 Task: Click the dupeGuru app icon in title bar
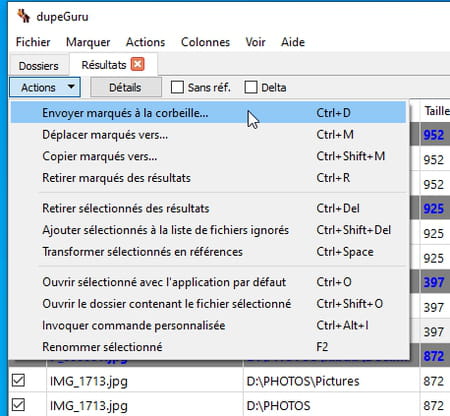(24, 16)
